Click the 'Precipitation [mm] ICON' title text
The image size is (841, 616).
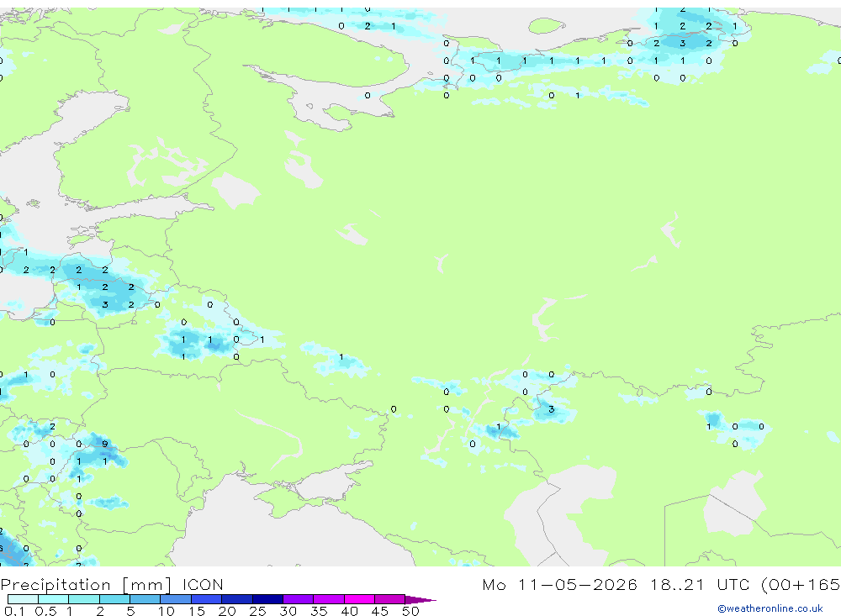click(112, 584)
